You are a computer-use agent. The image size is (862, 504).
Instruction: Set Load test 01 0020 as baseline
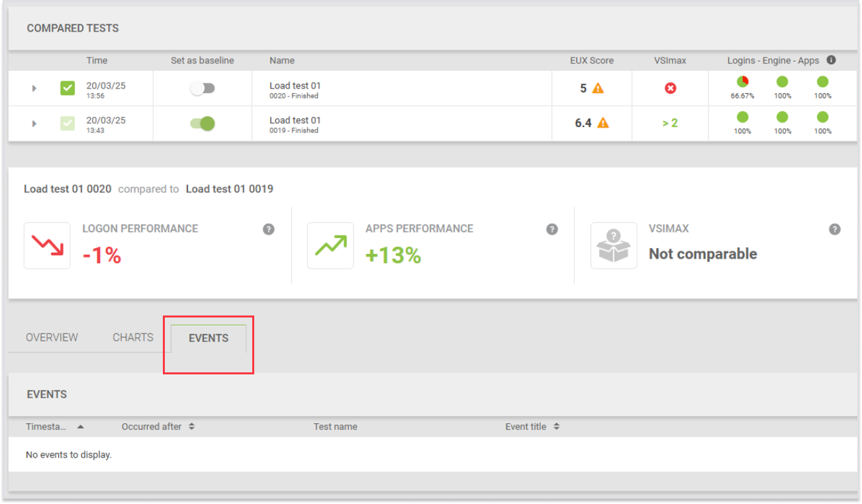pyautogui.click(x=203, y=89)
